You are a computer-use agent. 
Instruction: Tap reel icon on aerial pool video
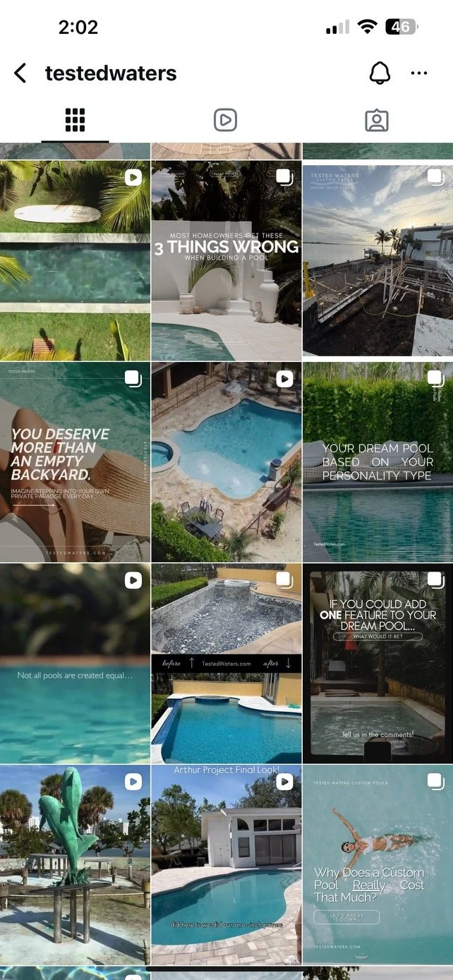coord(284,380)
